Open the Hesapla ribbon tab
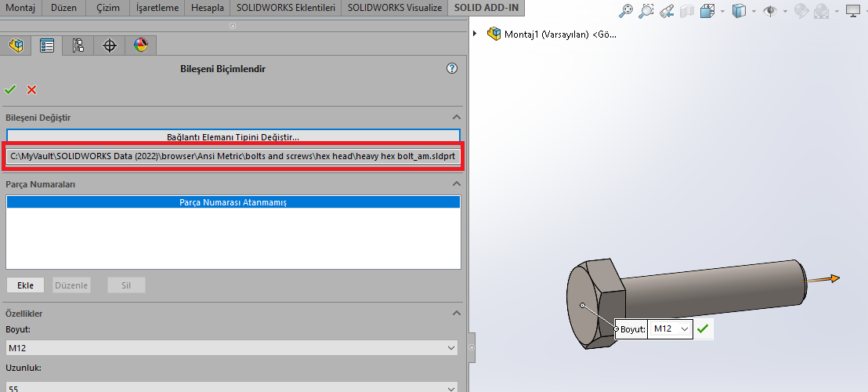This screenshot has height=392, width=868. pyautogui.click(x=207, y=9)
